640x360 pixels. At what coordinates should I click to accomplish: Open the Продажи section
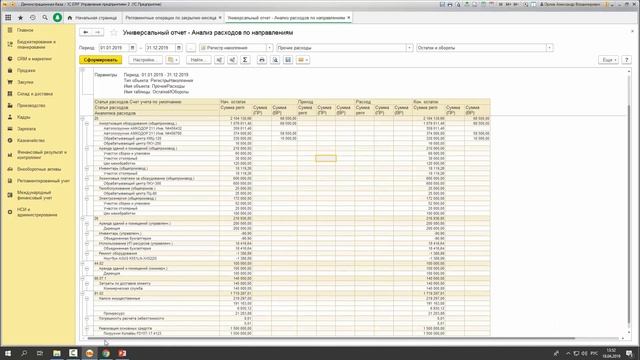pos(26,71)
